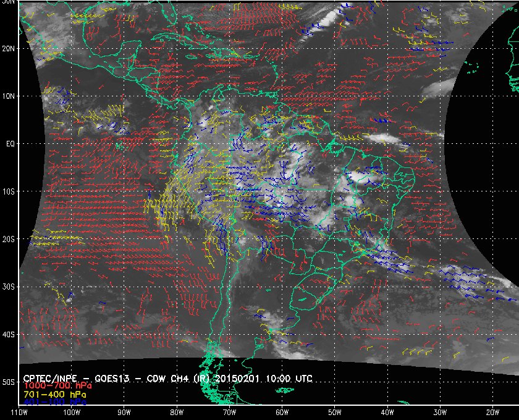Click the 70W longitude label

[229, 413]
